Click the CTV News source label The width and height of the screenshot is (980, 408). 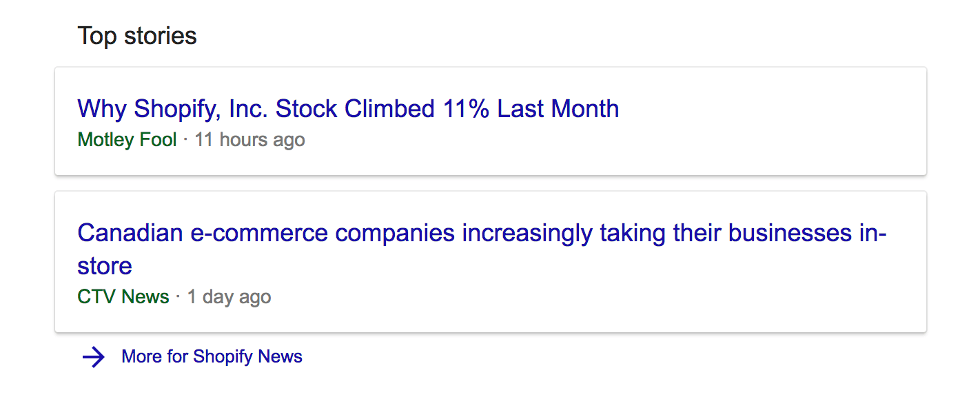click(123, 297)
